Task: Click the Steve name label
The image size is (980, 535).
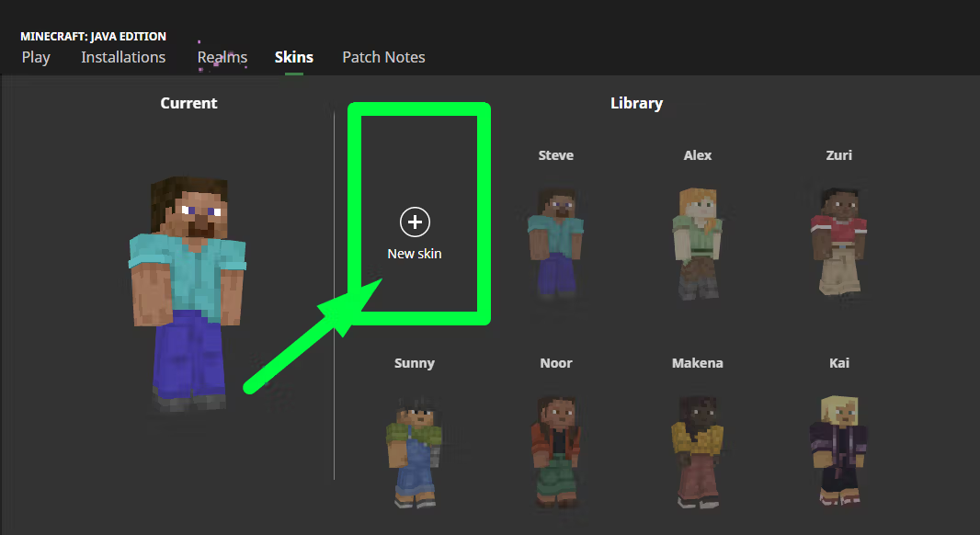Action: (555, 155)
